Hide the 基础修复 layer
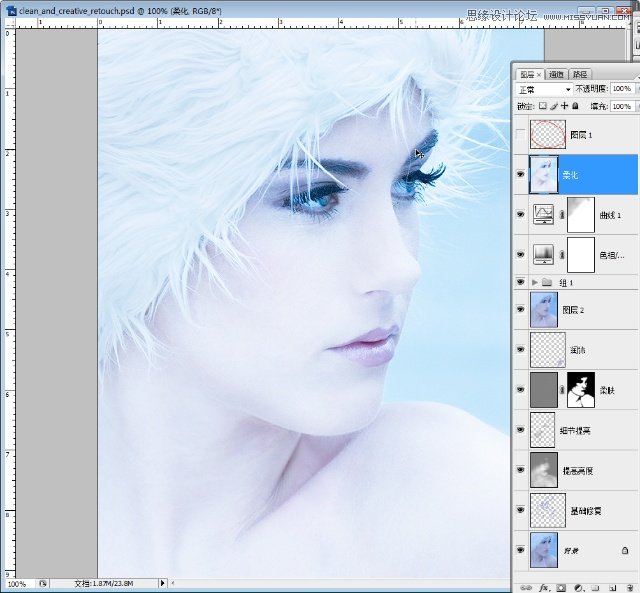Viewport: 640px width, 593px height. click(x=520, y=510)
